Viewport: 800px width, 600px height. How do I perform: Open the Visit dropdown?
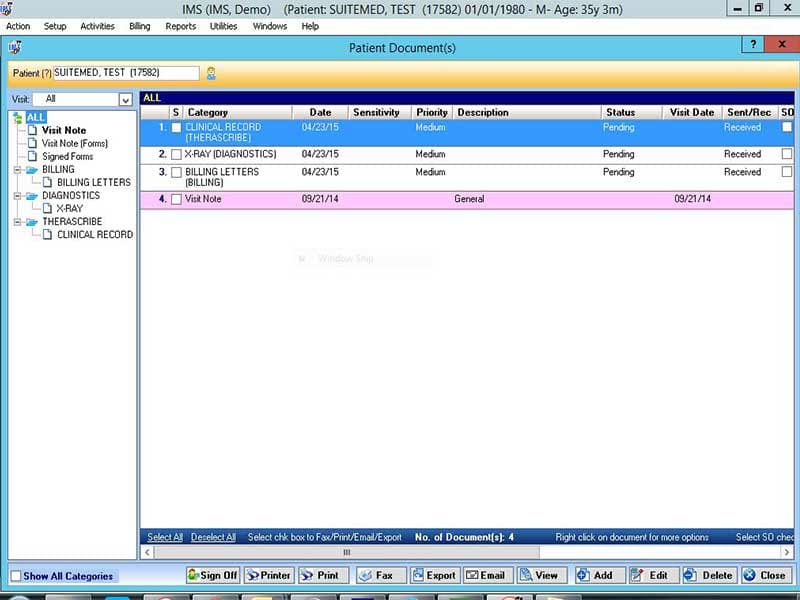(126, 99)
